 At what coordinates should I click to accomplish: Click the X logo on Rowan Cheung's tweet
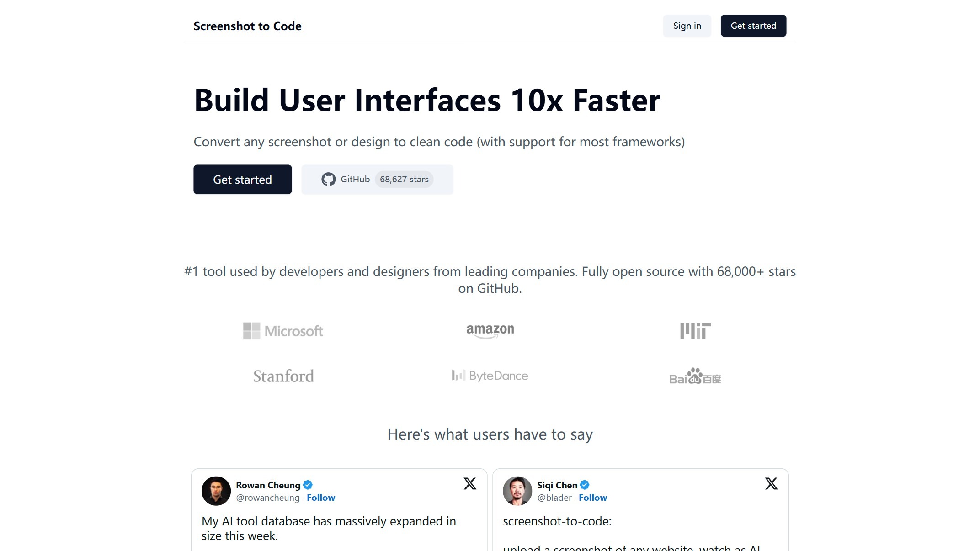470,483
